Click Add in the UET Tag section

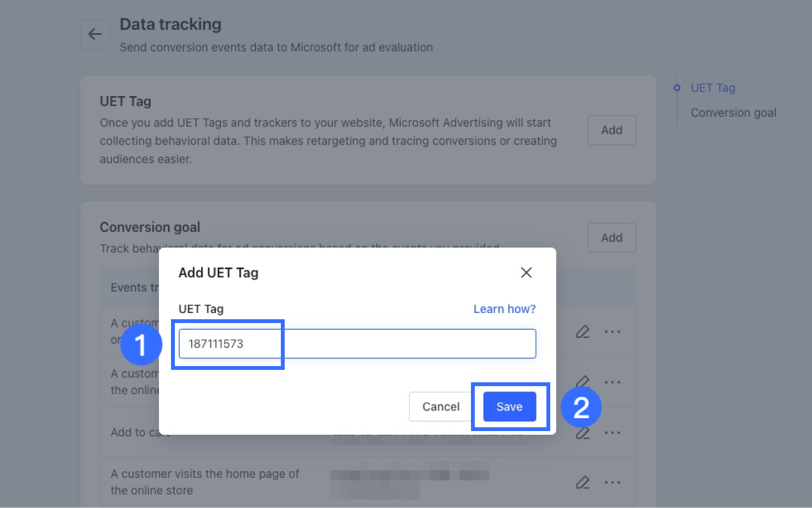tap(612, 130)
